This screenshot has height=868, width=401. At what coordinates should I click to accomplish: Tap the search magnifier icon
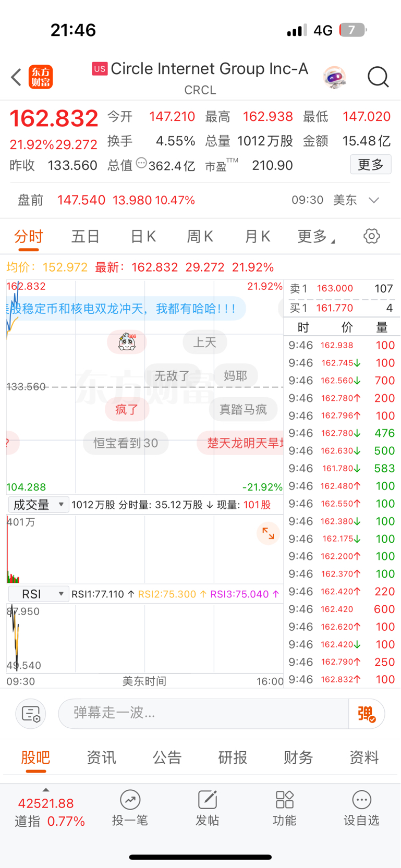378,77
